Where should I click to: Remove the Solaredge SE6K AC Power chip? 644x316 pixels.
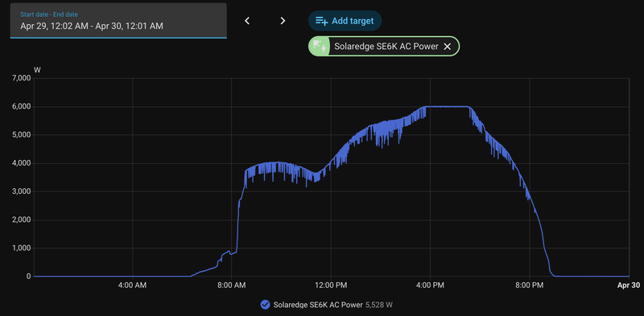448,47
